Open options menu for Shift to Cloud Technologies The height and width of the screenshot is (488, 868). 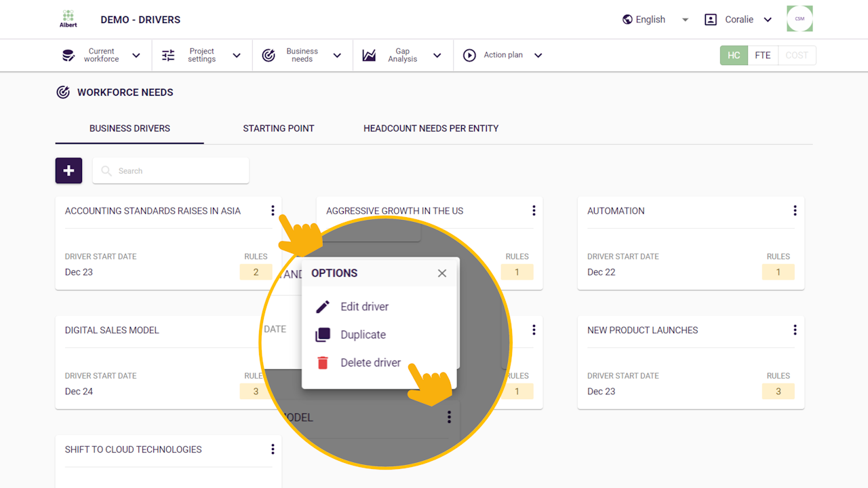[273, 449]
